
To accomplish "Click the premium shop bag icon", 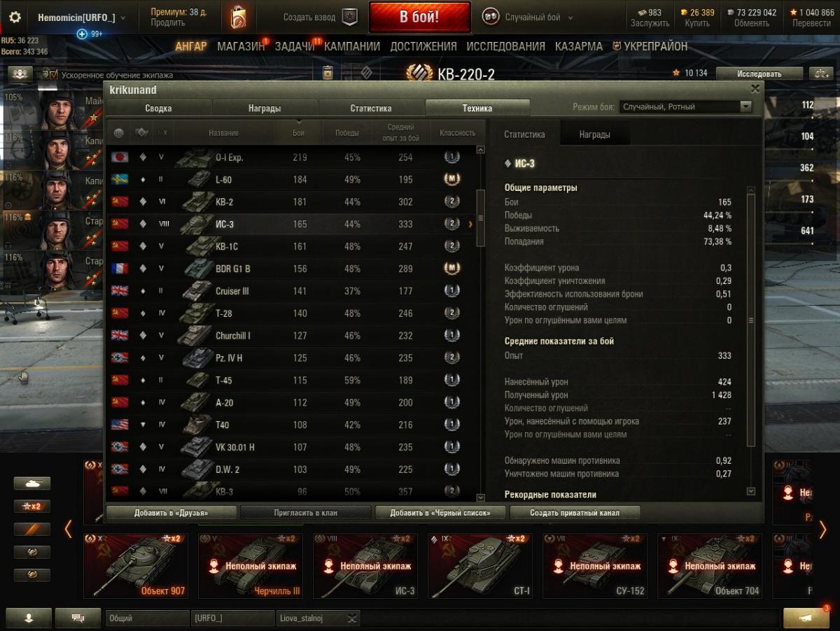I will [238, 17].
